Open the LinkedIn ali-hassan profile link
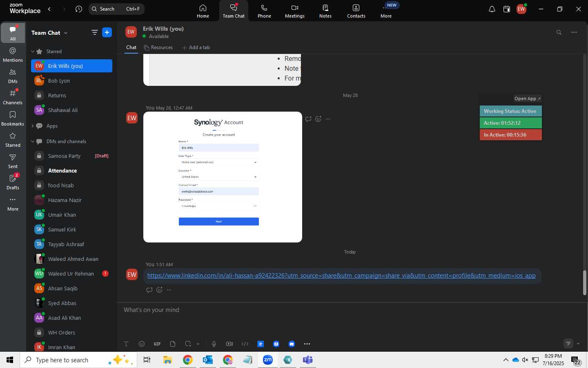588x368 pixels. [x=341, y=276]
